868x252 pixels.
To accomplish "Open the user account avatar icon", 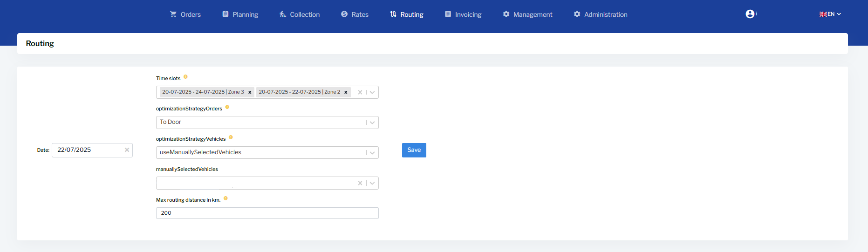I will coord(750,14).
